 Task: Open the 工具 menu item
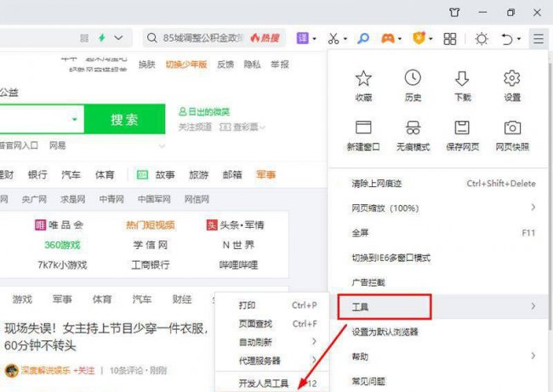(x=438, y=307)
